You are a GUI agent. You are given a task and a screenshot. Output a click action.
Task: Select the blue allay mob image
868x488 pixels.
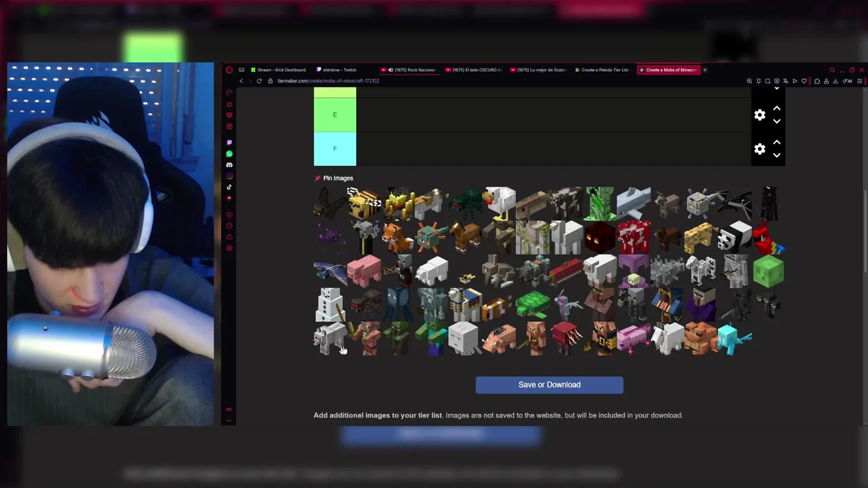click(734, 339)
